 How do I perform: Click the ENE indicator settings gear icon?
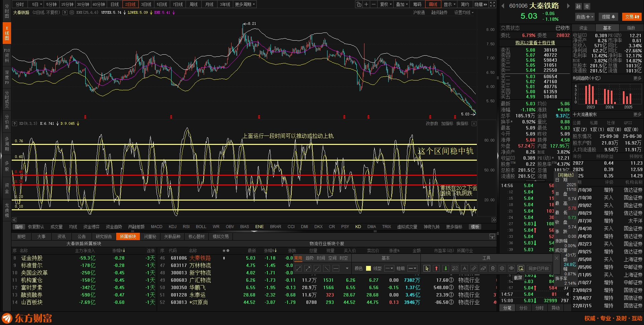[72, 12]
